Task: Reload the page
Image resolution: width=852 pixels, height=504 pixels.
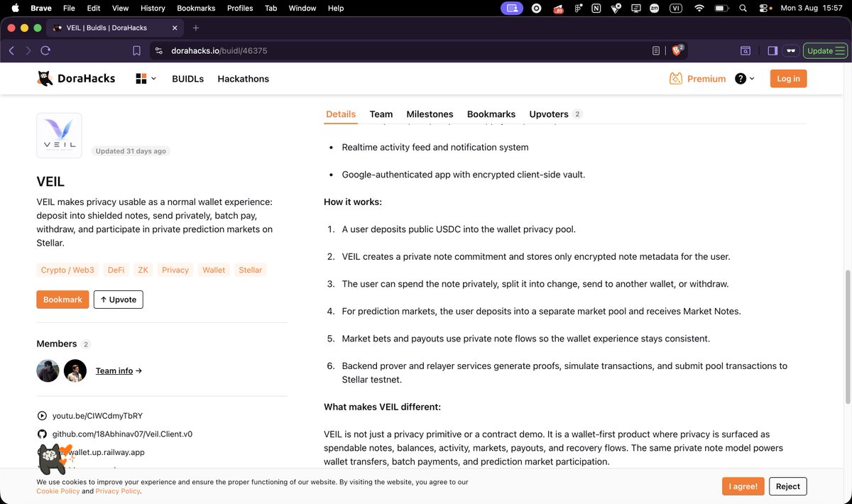Action: tap(45, 50)
